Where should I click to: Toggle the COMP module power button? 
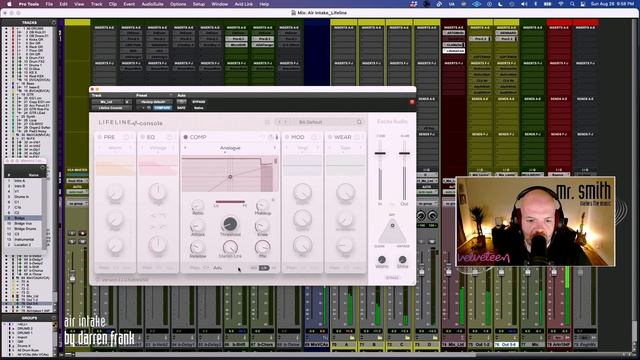pos(185,137)
